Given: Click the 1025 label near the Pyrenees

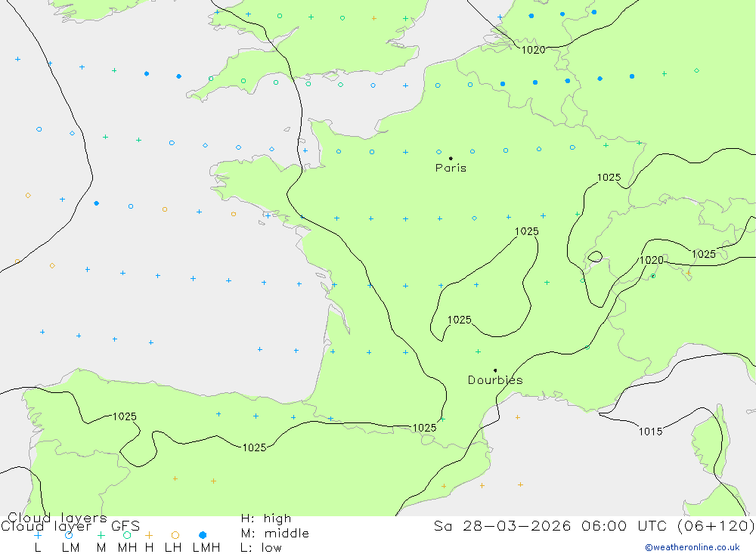Looking at the screenshot, I should (x=424, y=428).
